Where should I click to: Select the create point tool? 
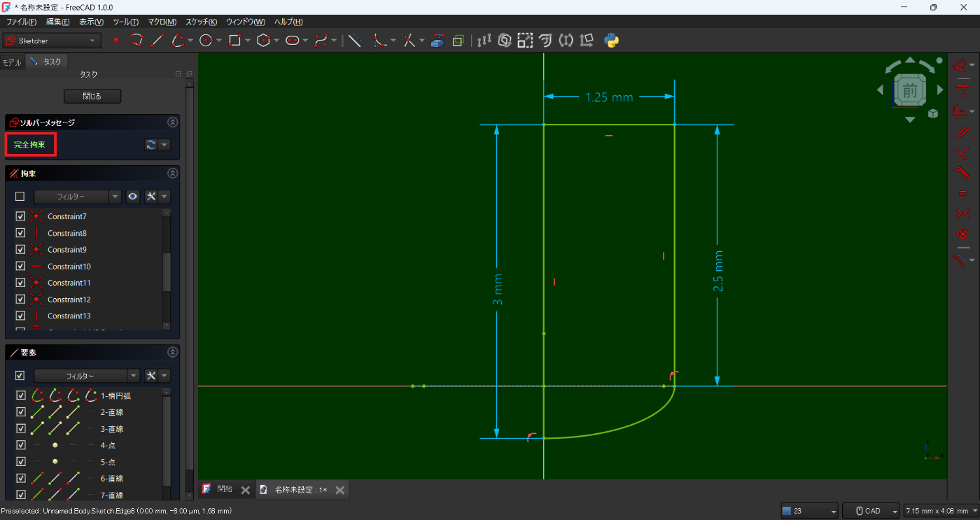(x=116, y=41)
